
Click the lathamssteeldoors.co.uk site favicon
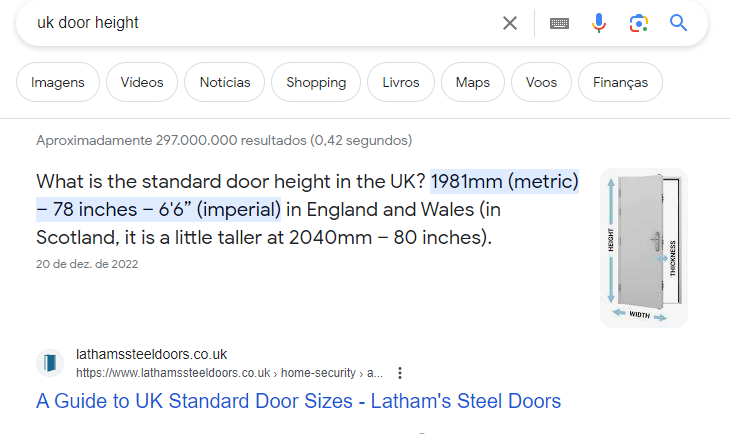(50, 363)
